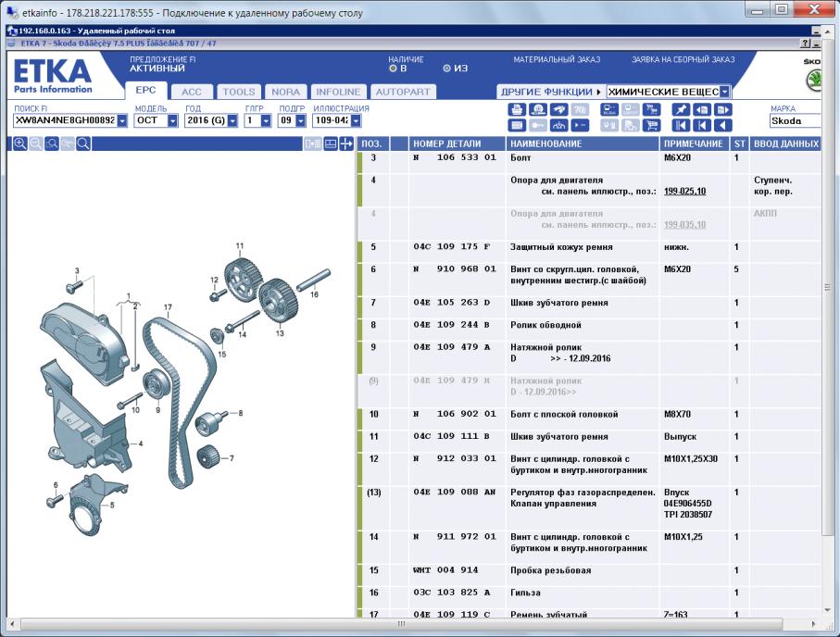The width and height of the screenshot is (840, 637).
Task: Click the upward arrows icon beside the greyed key icon
Action: coord(558,125)
